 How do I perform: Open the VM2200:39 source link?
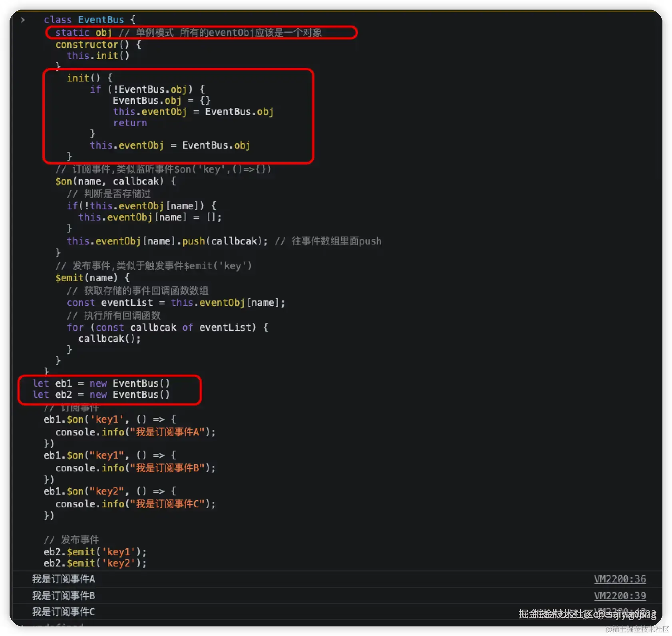coord(620,596)
